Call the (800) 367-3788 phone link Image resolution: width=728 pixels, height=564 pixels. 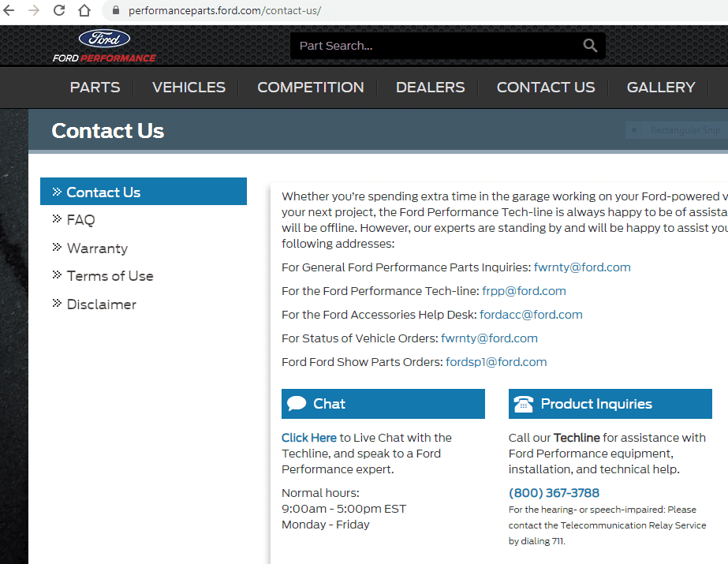tap(554, 493)
